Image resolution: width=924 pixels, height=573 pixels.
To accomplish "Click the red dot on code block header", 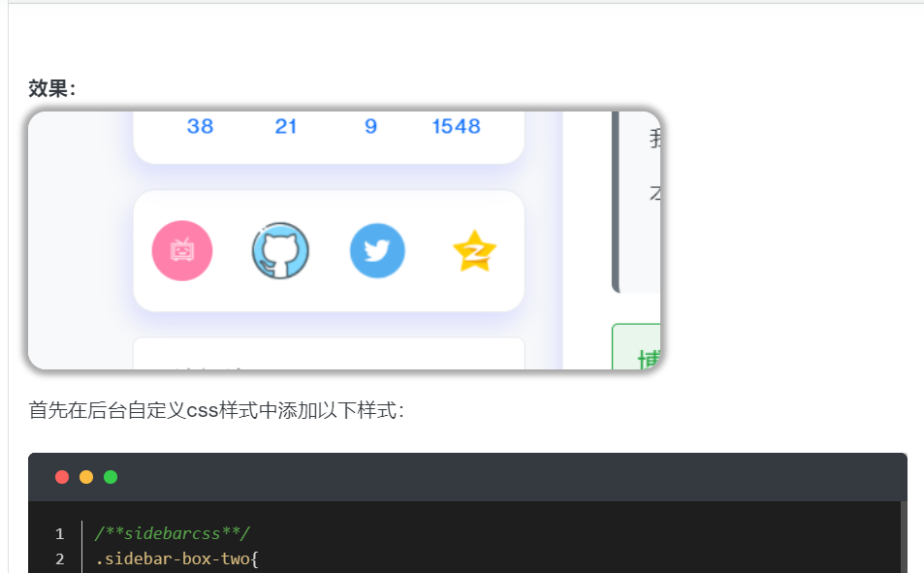I will click(62, 477).
